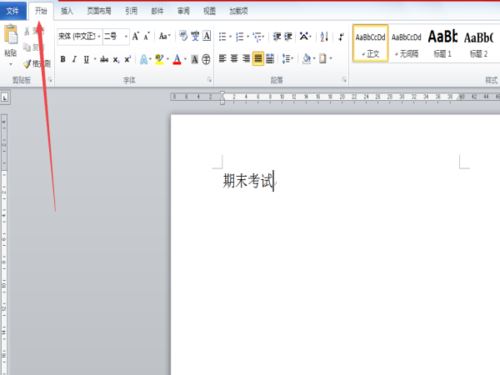
Task: Toggle strikethrough formatting
Action: pos(104,60)
